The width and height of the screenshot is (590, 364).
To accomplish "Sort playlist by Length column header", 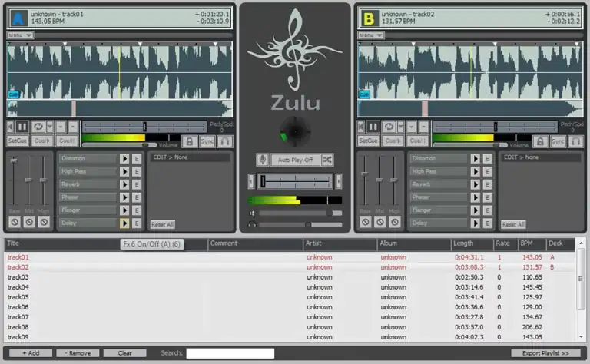I will pyautogui.click(x=472, y=243).
